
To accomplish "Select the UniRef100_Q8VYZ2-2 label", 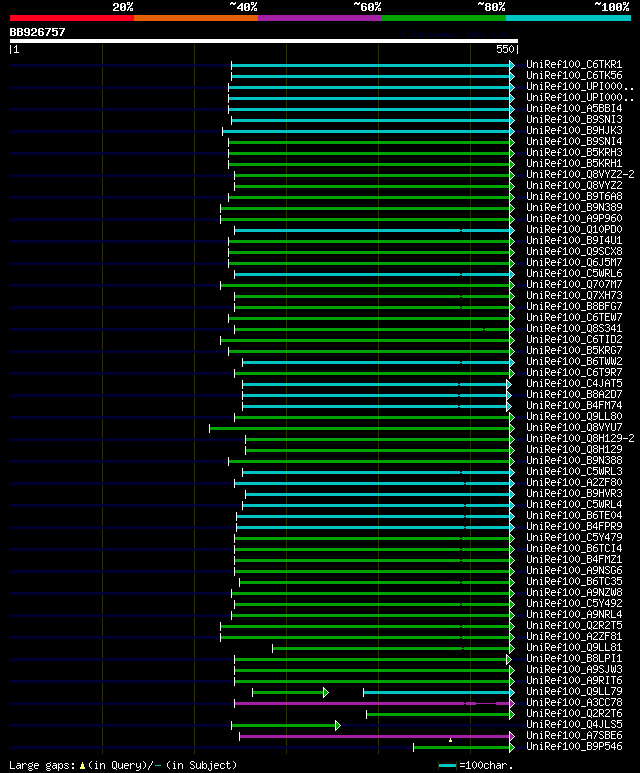I will 580,175.
